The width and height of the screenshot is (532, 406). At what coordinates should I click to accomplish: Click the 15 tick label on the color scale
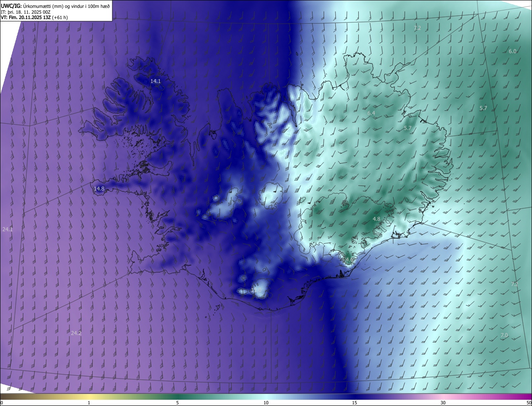pyautogui.click(x=355, y=403)
